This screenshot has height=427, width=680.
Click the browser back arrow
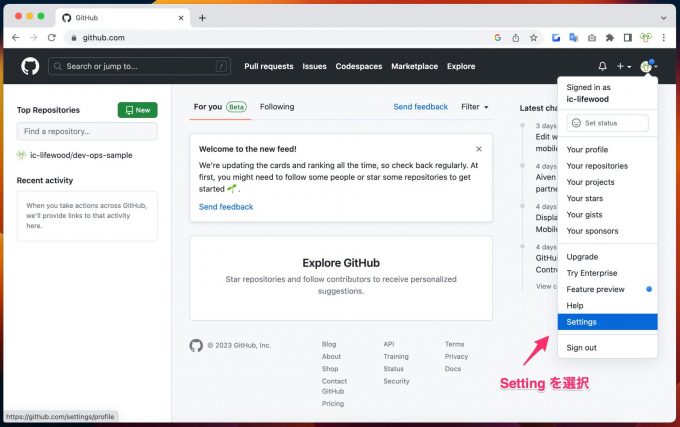point(15,37)
